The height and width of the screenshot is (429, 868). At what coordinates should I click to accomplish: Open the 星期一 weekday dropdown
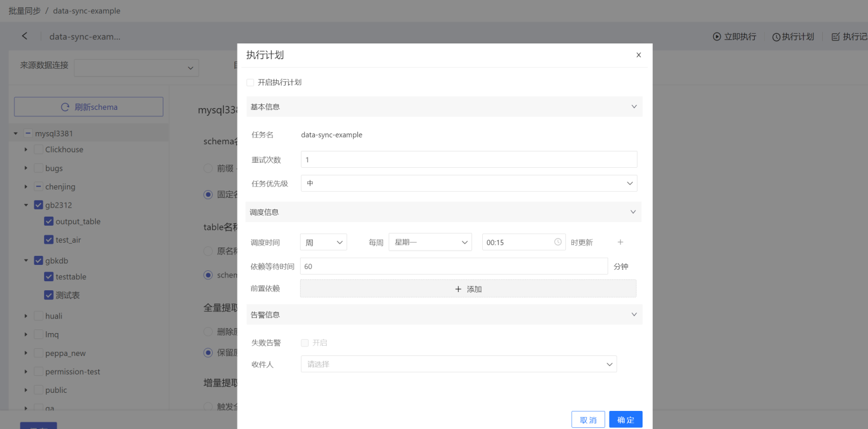(430, 242)
